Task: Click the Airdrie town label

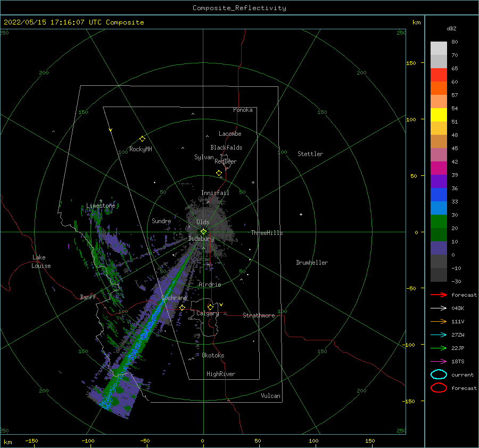Action: (x=210, y=284)
